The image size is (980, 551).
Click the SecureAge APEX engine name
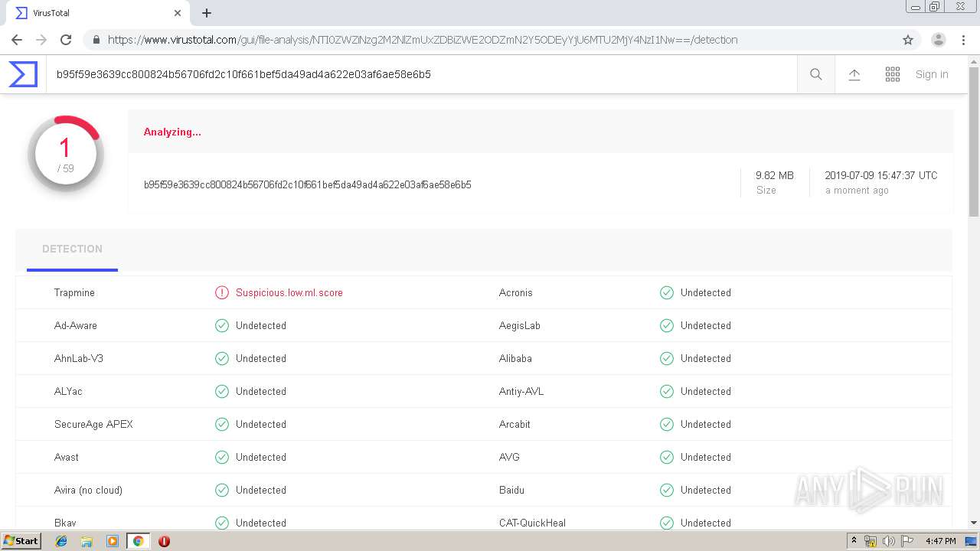pyautogui.click(x=93, y=424)
